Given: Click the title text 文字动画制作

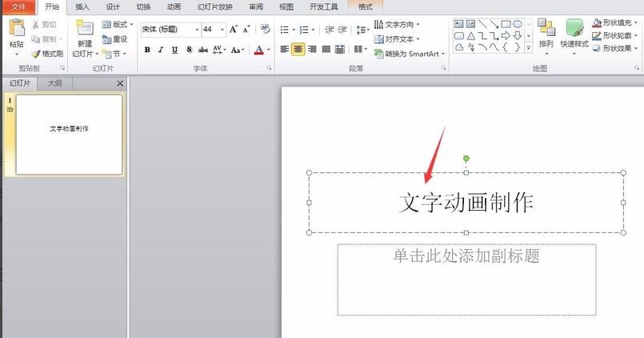Looking at the screenshot, I should [466, 203].
